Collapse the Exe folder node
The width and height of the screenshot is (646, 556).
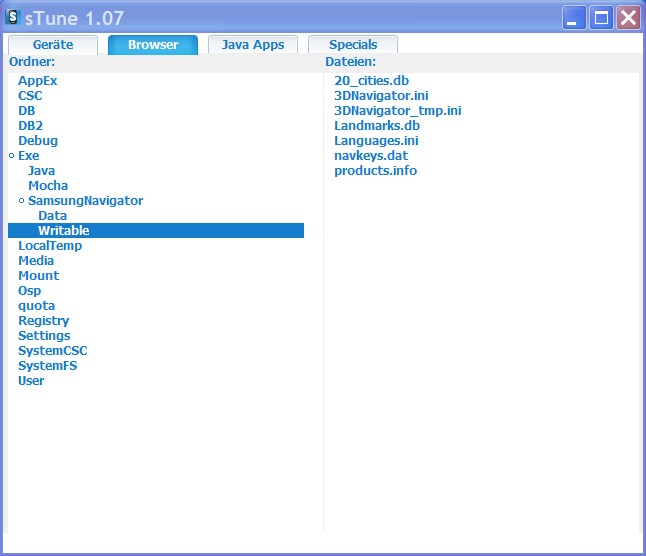coord(11,156)
